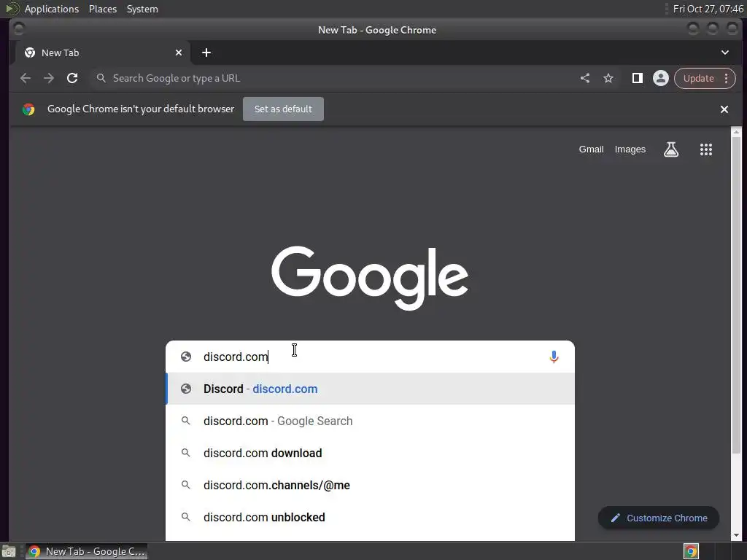This screenshot has width=747, height=560.
Task: Click the forward navigation arrow
Action: pos(49,78)
